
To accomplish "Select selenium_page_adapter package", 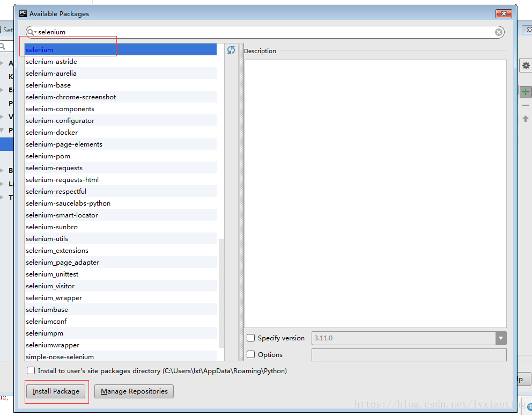I will (x=121, y=263).
